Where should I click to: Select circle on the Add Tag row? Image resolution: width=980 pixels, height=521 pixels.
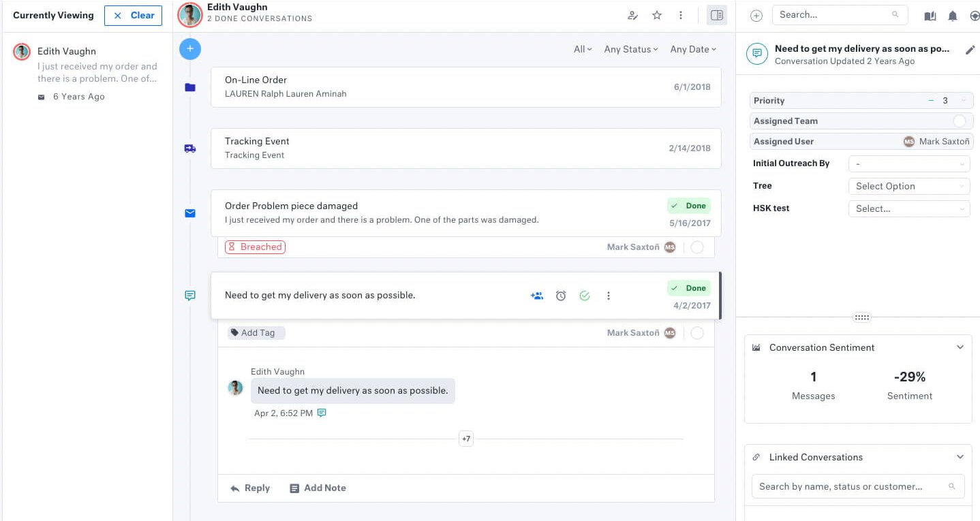point(697,333)
